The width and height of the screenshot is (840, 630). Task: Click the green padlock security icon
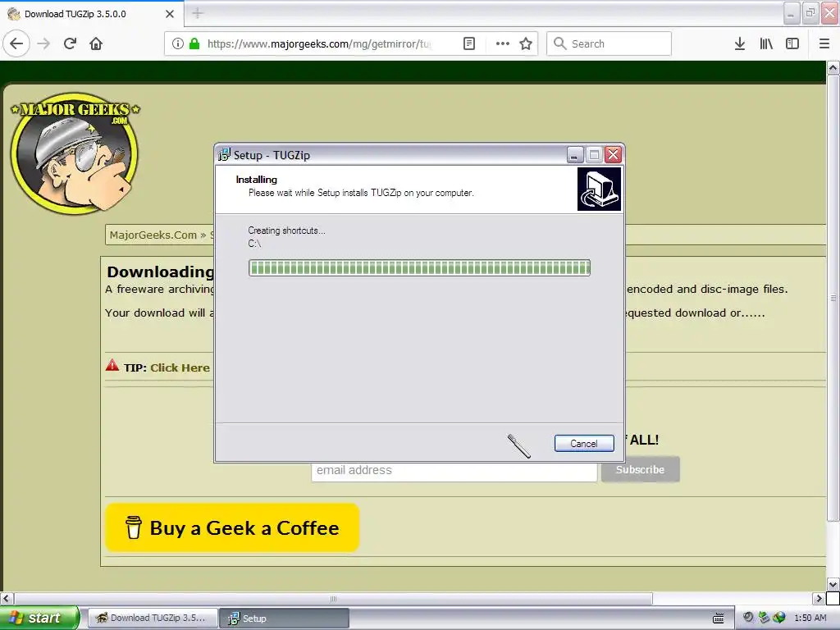194,43
